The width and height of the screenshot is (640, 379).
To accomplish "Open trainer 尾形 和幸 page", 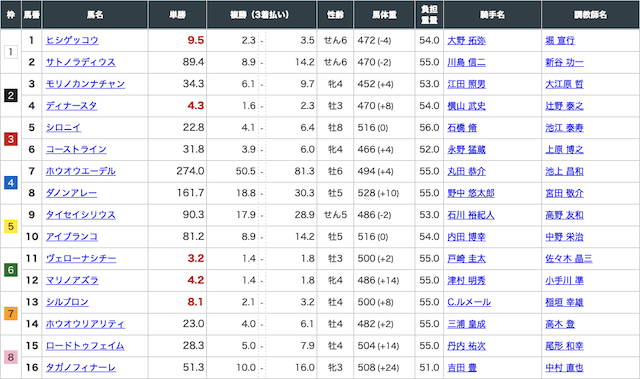I will point(564,346).
